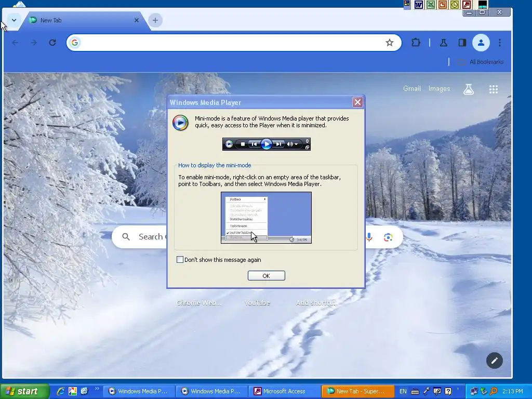This screenshot has width=532, height=399.
Task: Open the Gmail link
Action: tap(411, 88)
